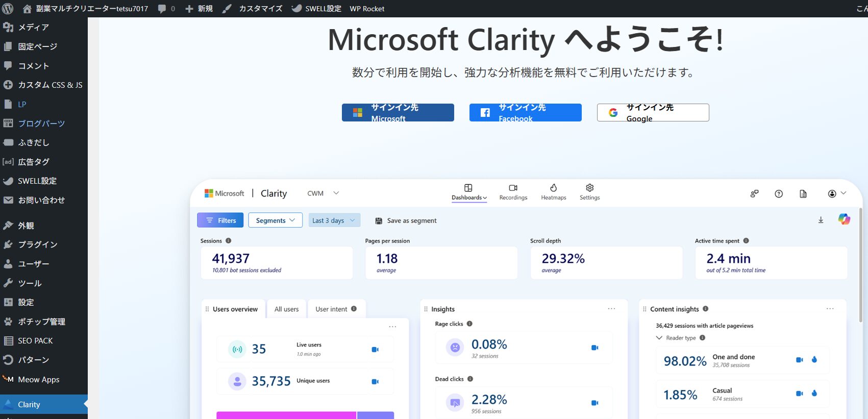Open ポチップ管理 in the sidebar

(x=44, y=322)
